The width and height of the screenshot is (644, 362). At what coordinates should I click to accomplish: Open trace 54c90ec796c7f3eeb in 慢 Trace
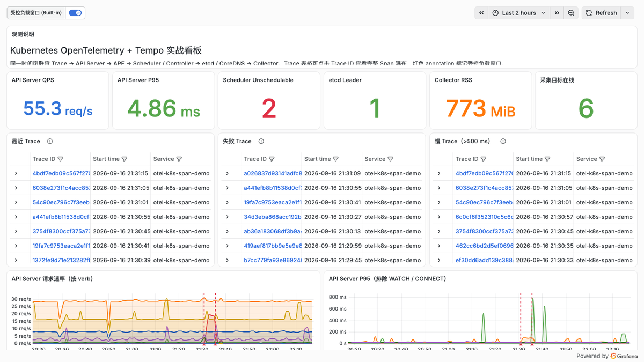[x=484, y=203]
